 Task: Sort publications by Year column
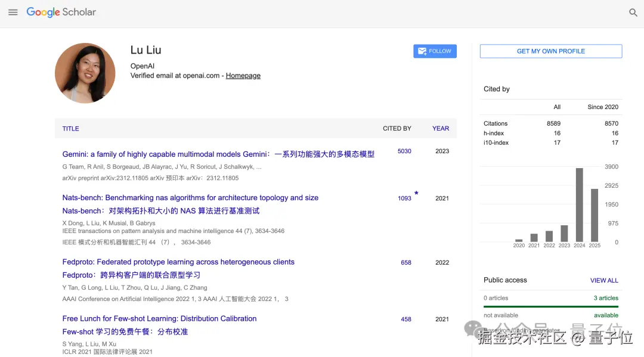coord(440,129)
